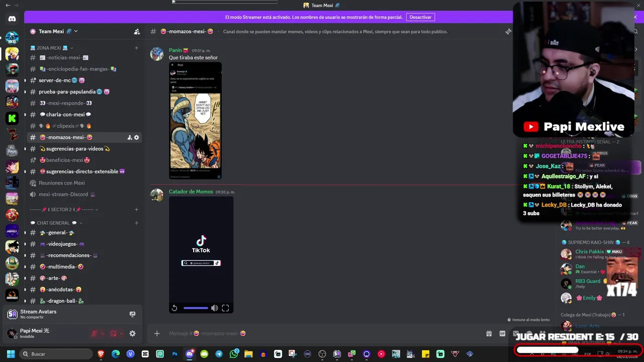Image resolution: width=644 pixels, height=362 pixels.
Task: Open the GIF picker
Action: point(502,333)
